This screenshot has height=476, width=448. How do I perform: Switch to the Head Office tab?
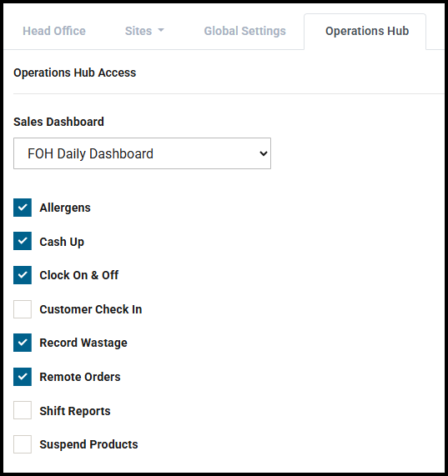[54, 31]
